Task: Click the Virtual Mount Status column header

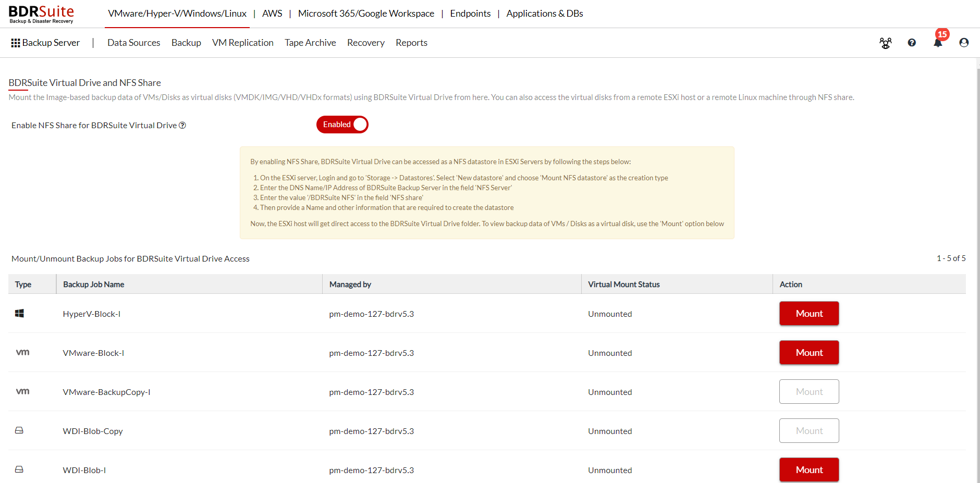Action: 677,284
